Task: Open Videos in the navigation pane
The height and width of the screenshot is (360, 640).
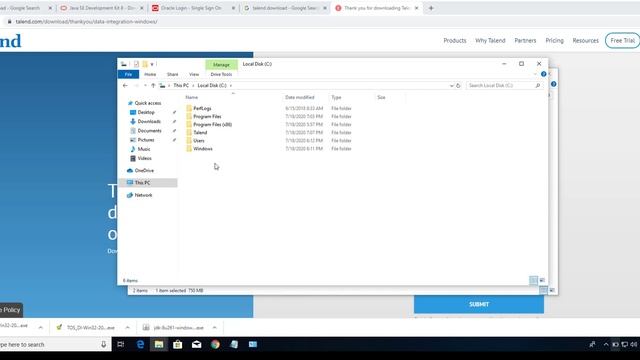Action: [x=144, y=158]
